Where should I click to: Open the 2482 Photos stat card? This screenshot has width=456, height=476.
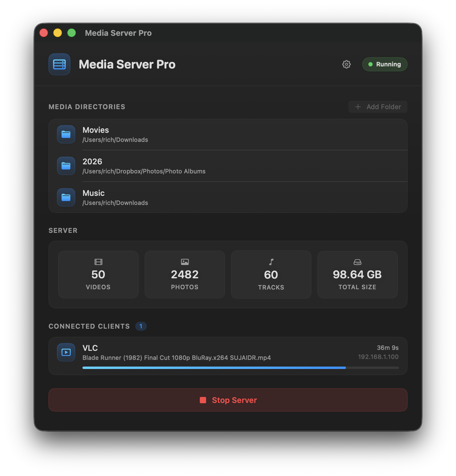coord(185,274)
